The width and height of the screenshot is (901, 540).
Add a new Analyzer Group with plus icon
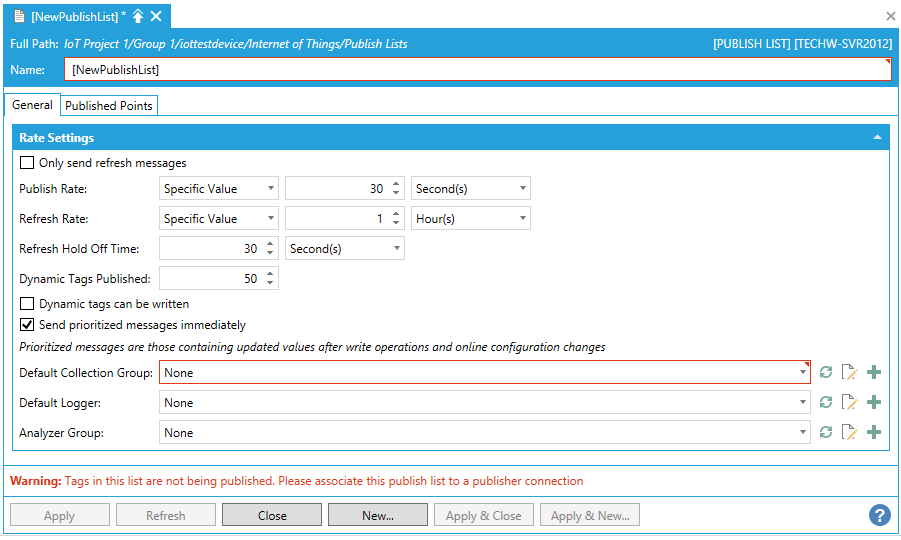click(x=874, y=433)
